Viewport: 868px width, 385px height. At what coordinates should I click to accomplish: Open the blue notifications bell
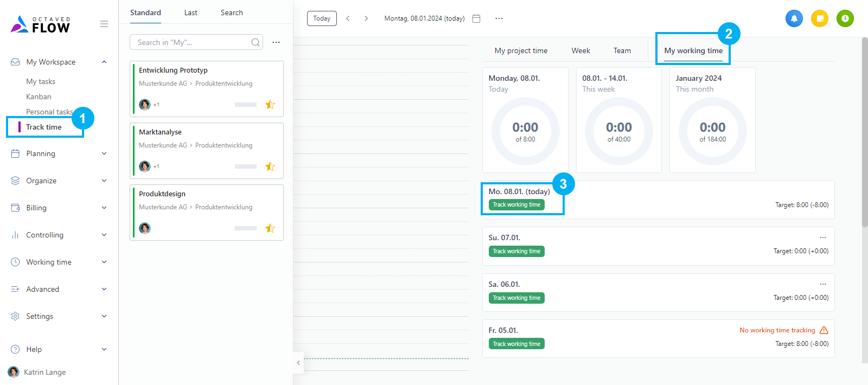click(x=794, y=18)
